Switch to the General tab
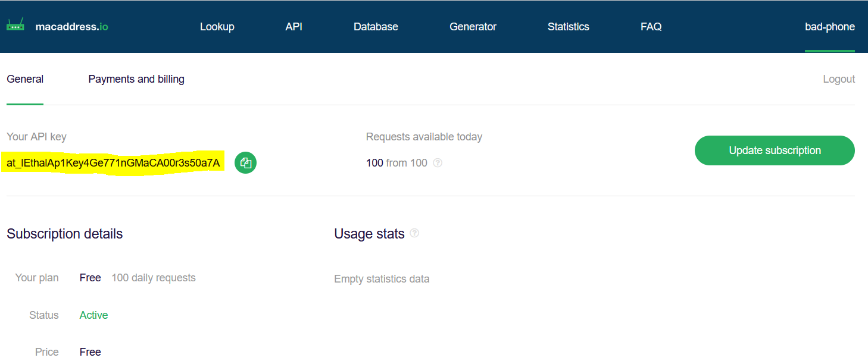 click(x=25, y=79)
